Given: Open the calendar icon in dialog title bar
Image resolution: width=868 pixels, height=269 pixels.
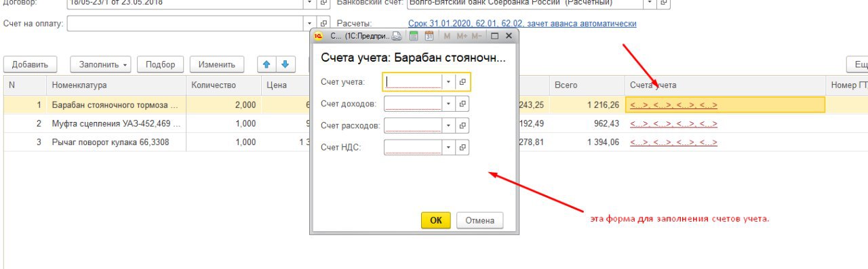Looking at the screenshot, I should (429, 36).
